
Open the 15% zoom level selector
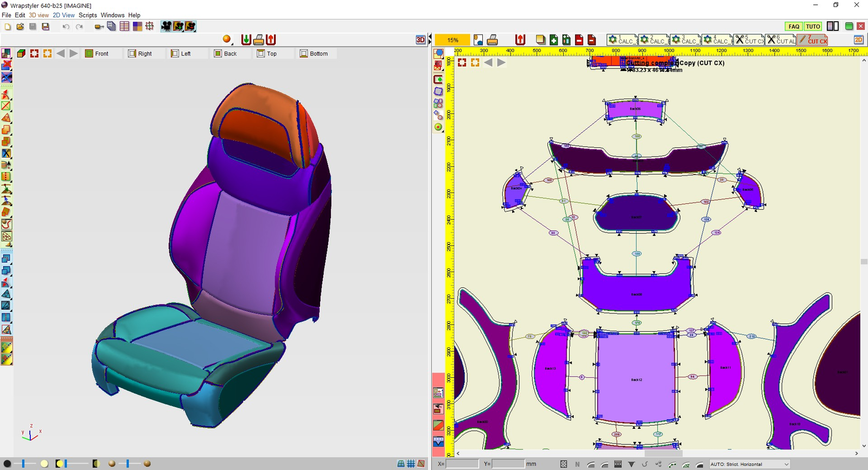tap(453, 40)
